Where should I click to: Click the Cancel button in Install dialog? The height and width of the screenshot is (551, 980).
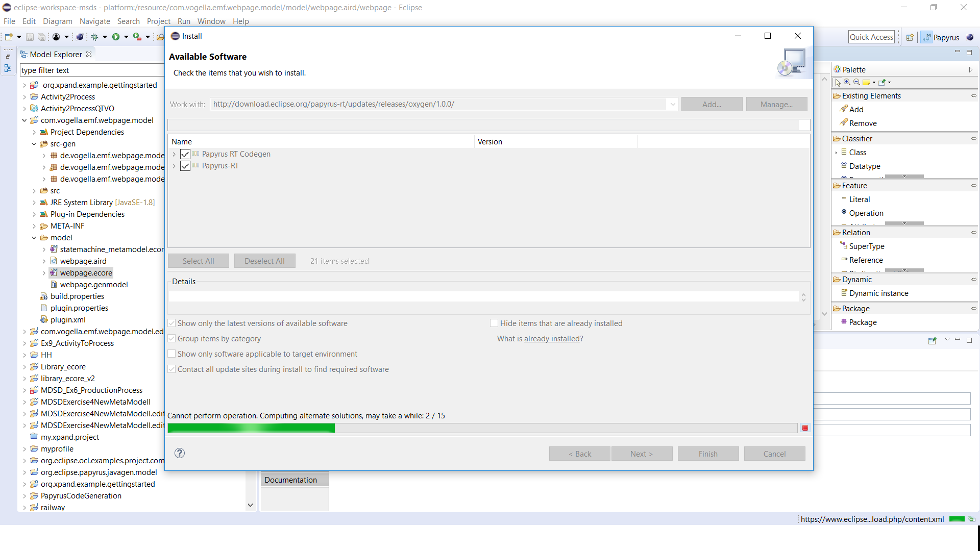[x=774, y=454]
